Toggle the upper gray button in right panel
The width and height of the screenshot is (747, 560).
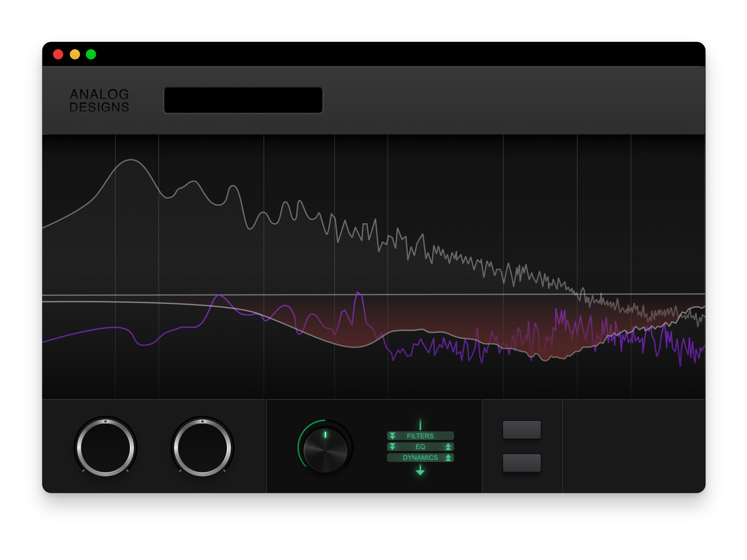click(x=522, y=430)
